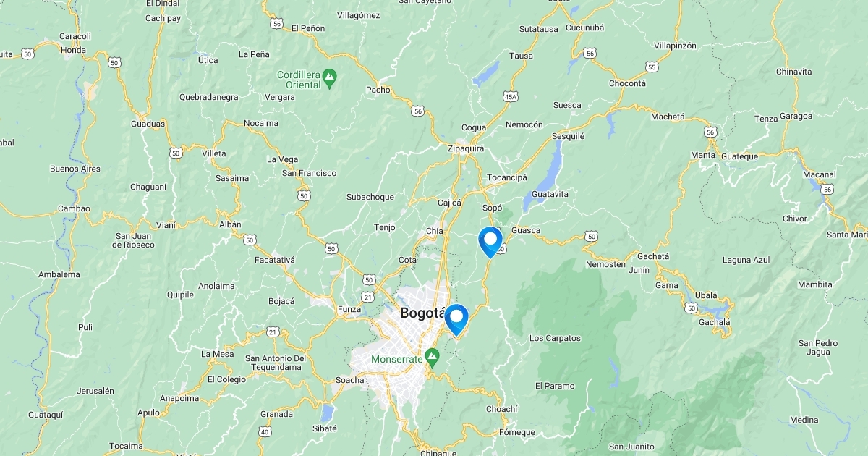Click the route 40 shield near Granada

click(x=265, y=432)
